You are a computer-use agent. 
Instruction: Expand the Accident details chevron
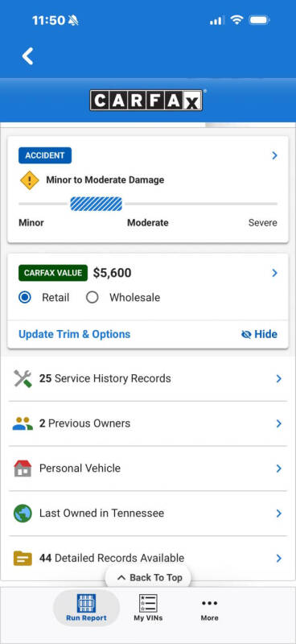274,155
